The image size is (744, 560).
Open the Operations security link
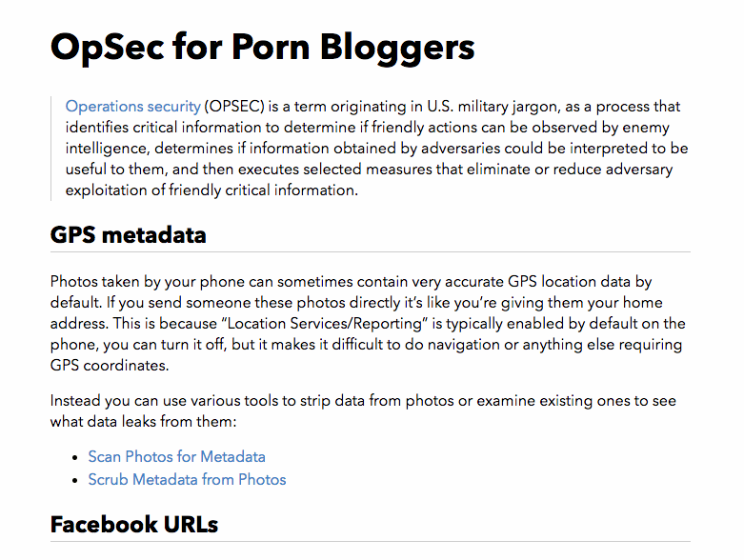132,107
